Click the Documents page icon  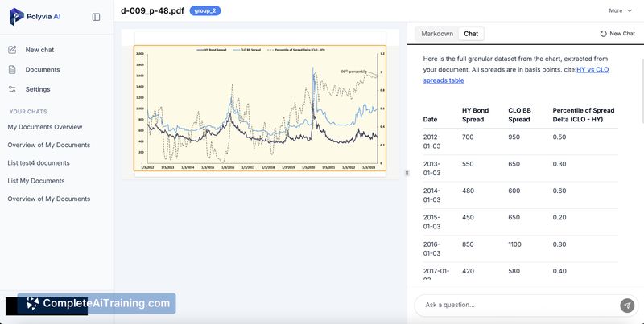(x=12, y=69)
